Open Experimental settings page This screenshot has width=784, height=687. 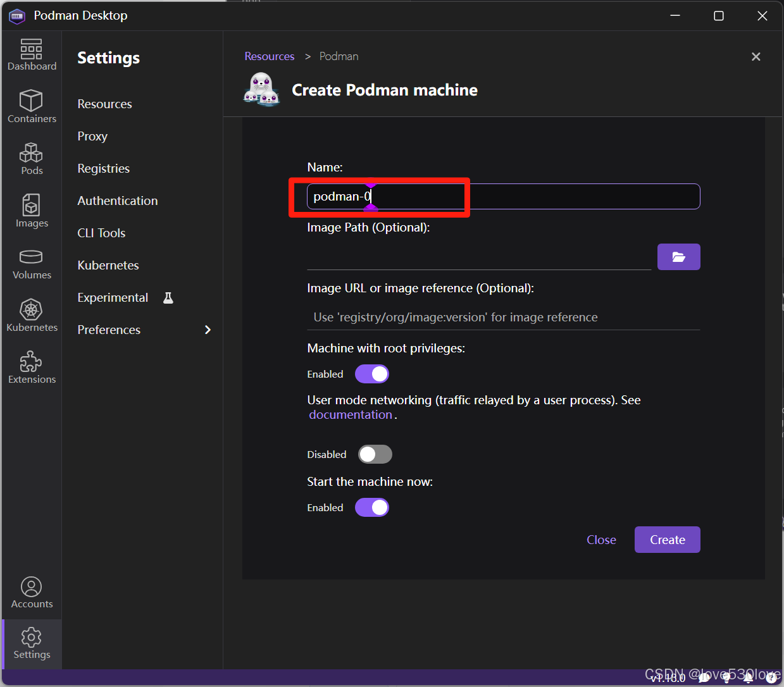pos(113,297)
